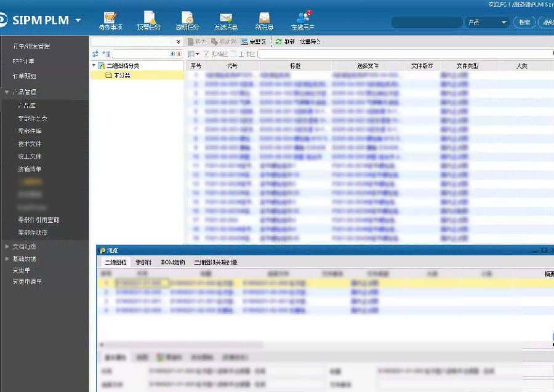This screenshot has height=392, width=554.
Task: Click the blue sync arrows above the tree
Action: pyautogui.click(x=95, y=54)
